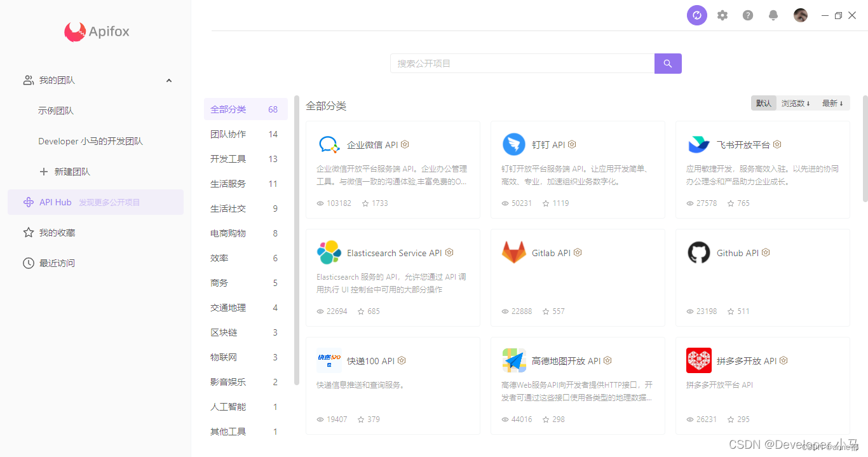
Task: Click the 全部分类 heading above cards
Action: [326, 106]
